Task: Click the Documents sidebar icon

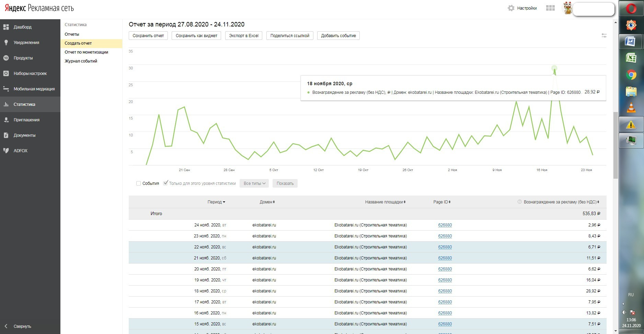Action: [x=6, y=135]
